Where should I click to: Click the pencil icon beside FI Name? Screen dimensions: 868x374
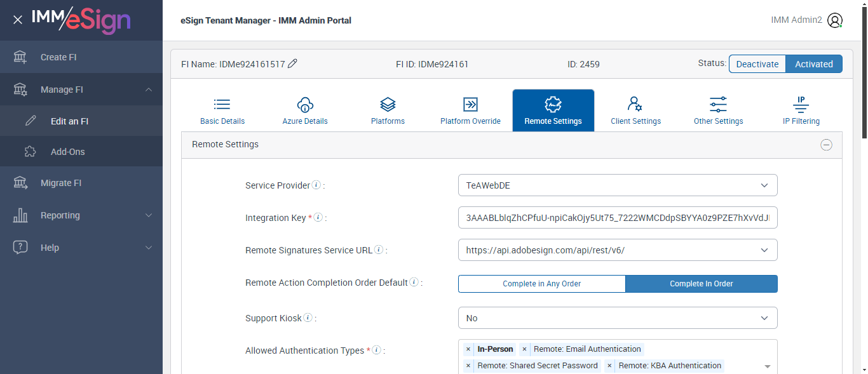(x=292, y=63)
